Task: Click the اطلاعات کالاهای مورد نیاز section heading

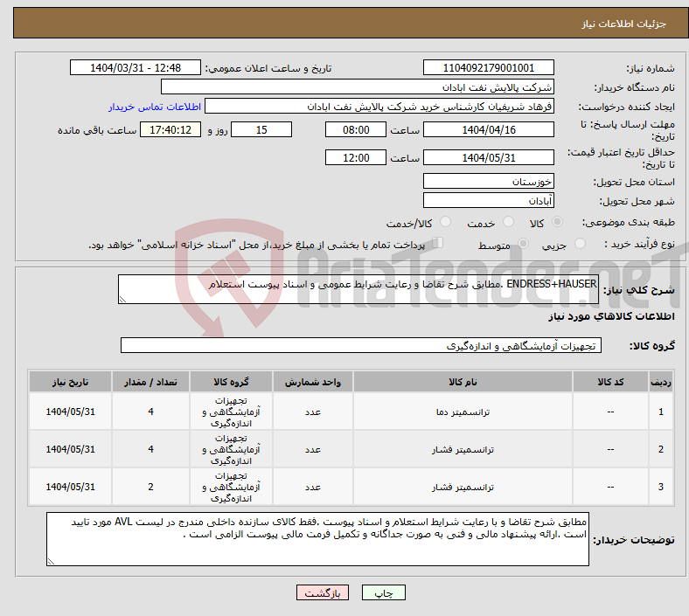Action: 611,316
